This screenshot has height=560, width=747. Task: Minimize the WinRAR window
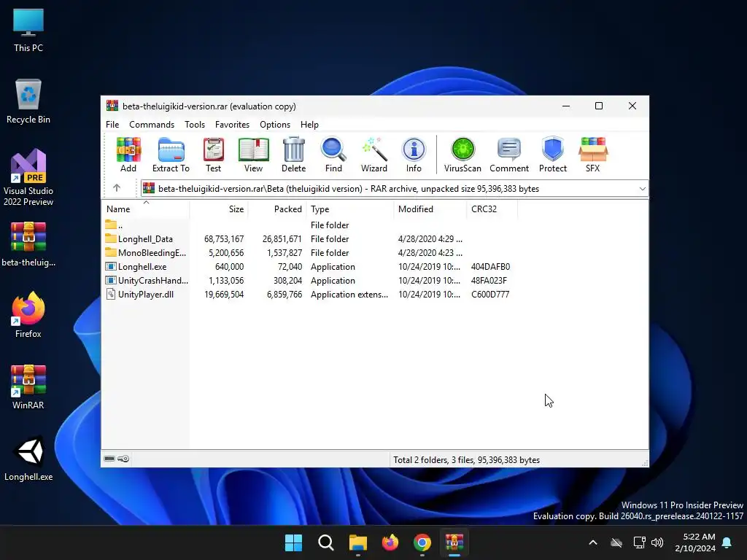[x=566, y=106]
